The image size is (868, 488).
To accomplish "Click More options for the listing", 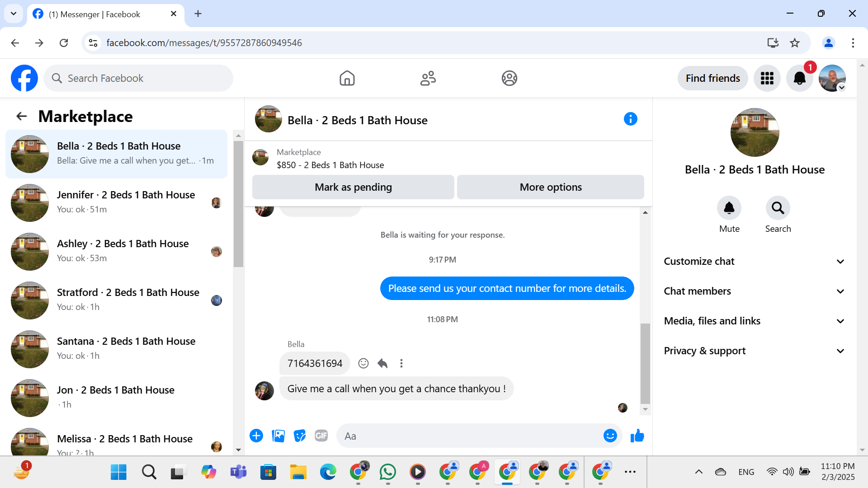I will pyautogui.click(x=551, y=187).
